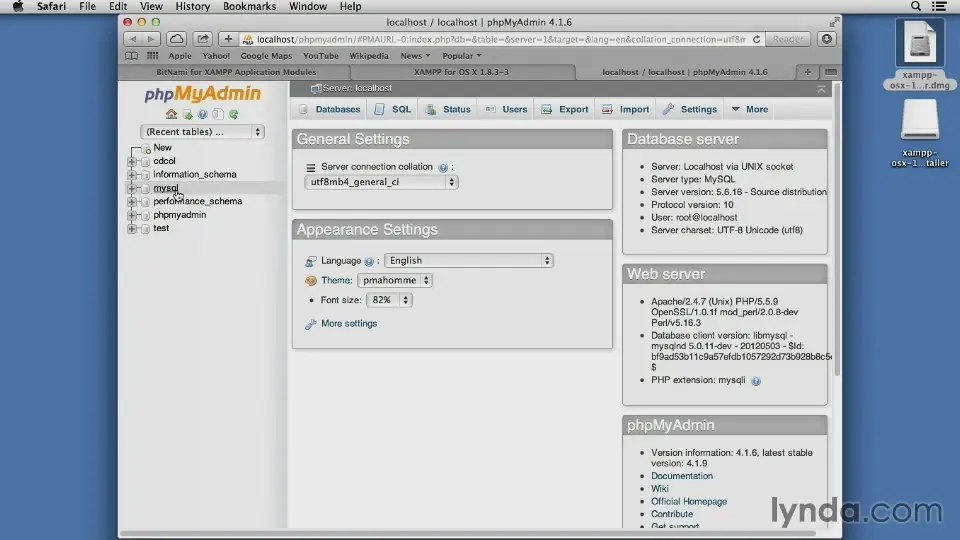Reload navigation panel with green refresh icon
This screenshot has width=960, height=540.
[233, 114]
